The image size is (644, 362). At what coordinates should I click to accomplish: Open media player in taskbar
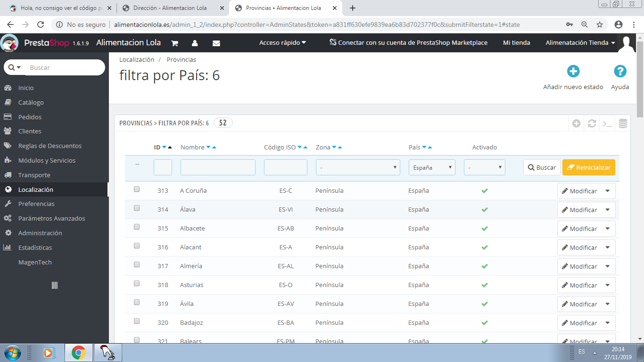(49, 353)
